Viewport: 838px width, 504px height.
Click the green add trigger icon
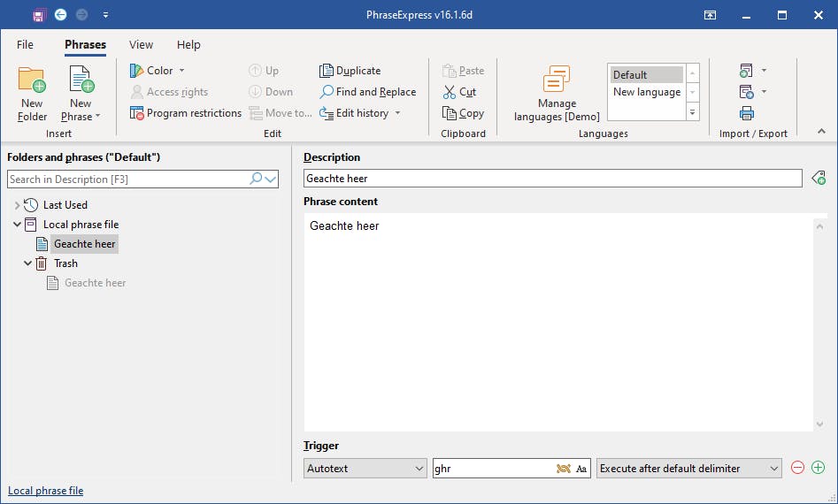(x=818, y=469)
